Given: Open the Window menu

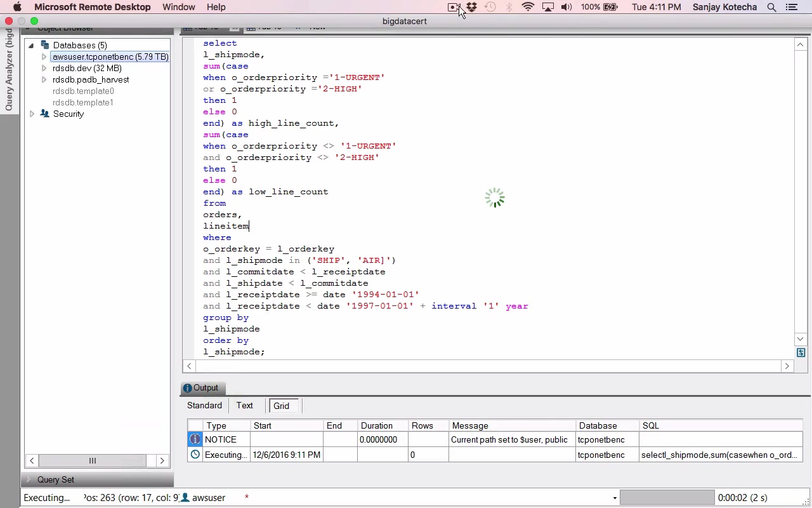Looking at the screenshot, I should pyautogui.click(x=178, y=7).
